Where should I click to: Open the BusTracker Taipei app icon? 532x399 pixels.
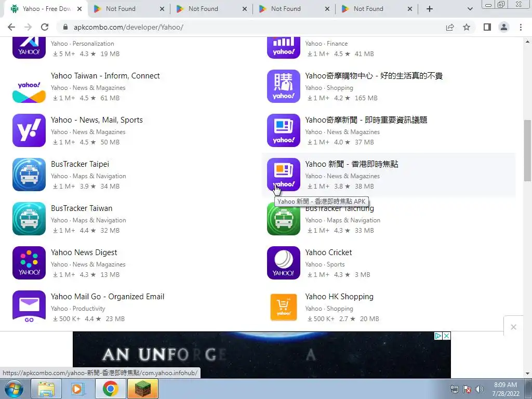click(x=29, y=175)
